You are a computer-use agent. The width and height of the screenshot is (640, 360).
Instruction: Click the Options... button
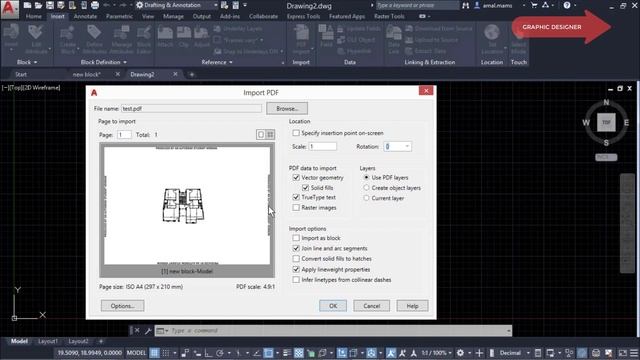pos(122,306)
